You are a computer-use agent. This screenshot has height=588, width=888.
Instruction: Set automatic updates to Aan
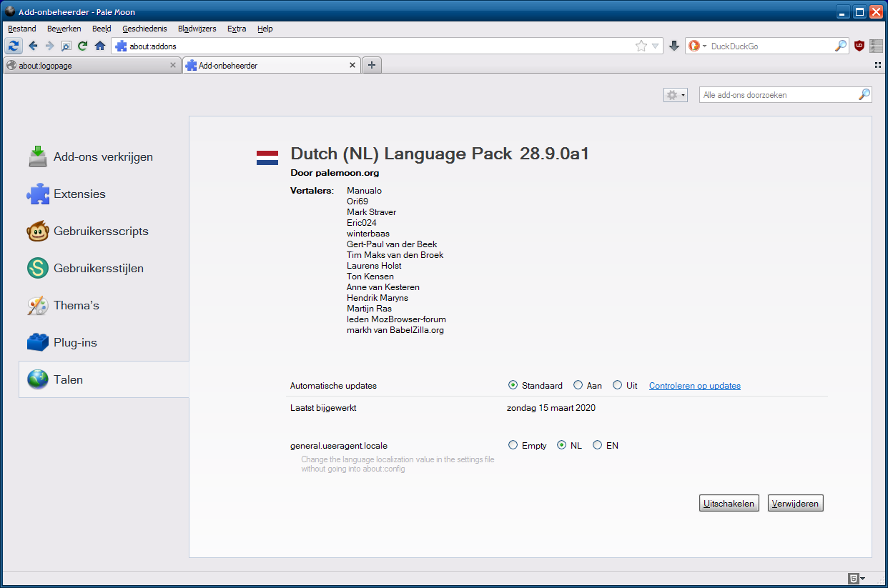click(x=578, y=385)
